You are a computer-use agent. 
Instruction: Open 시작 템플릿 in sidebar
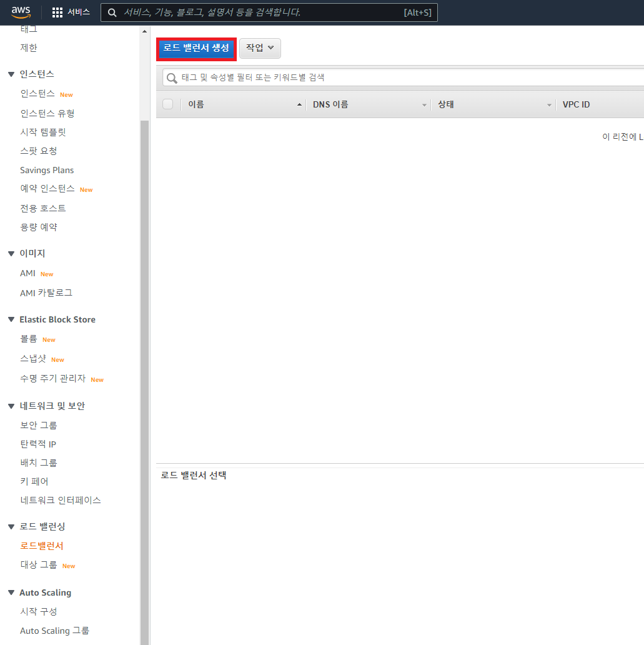click(43, 132)
